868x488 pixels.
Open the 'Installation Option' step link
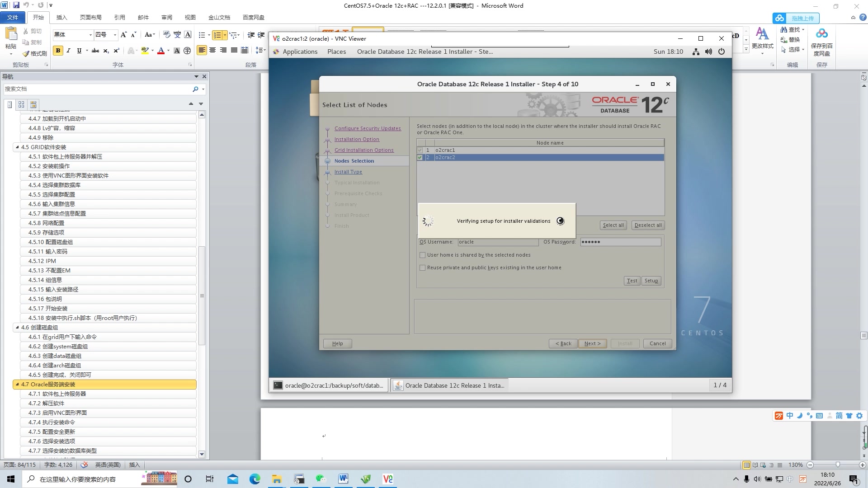[x=357, y=140]
